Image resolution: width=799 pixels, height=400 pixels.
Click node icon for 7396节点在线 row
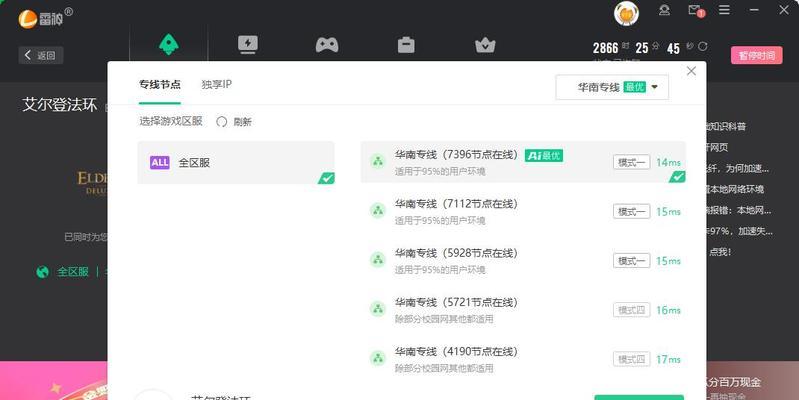(378, 162)
